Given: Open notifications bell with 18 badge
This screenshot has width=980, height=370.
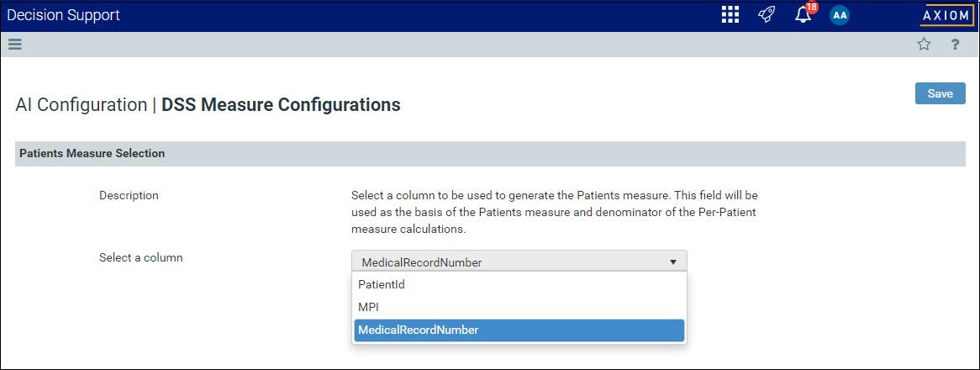Looking at the screenshot, I should pos(803,16).
